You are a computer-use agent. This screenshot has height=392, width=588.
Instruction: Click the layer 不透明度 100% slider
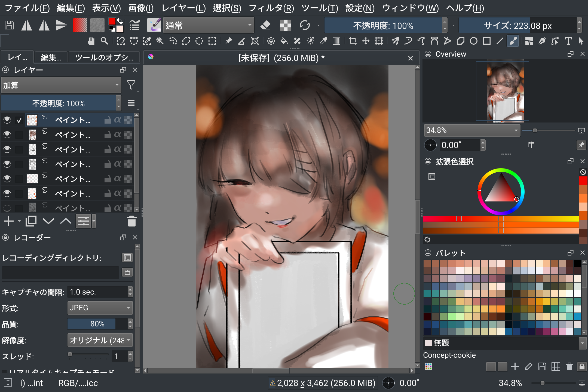pyautogui.click(x=58, y=103)
